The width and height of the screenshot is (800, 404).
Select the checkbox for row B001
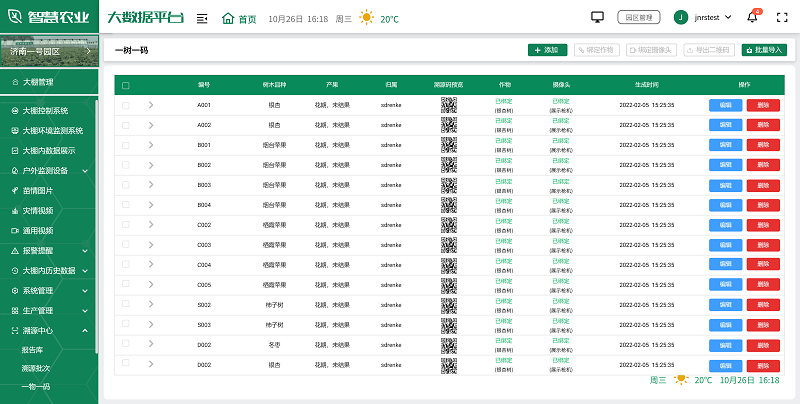point(126,145)
